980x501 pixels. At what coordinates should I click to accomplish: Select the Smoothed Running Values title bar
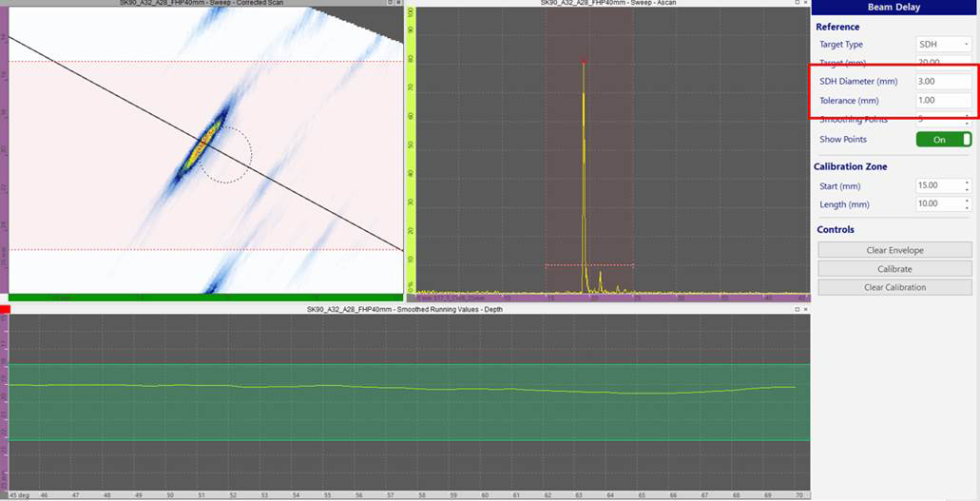404,309
